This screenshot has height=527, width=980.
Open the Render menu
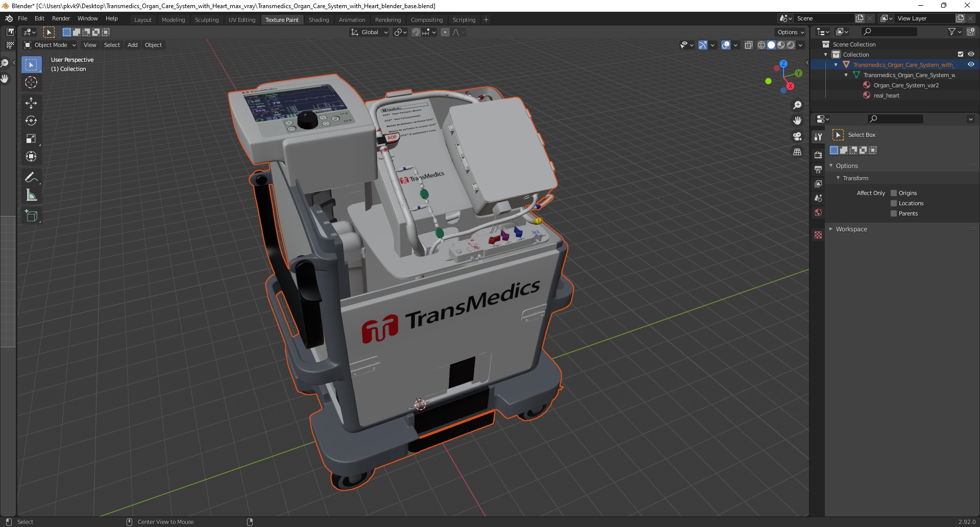pyautogui.click(x=61, y=18)
